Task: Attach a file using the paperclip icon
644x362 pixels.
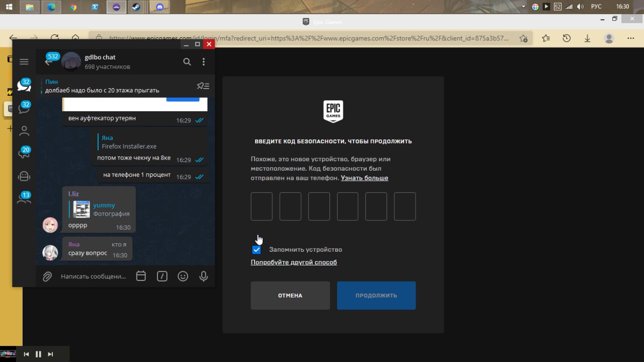Action: (x=47, y=276)
